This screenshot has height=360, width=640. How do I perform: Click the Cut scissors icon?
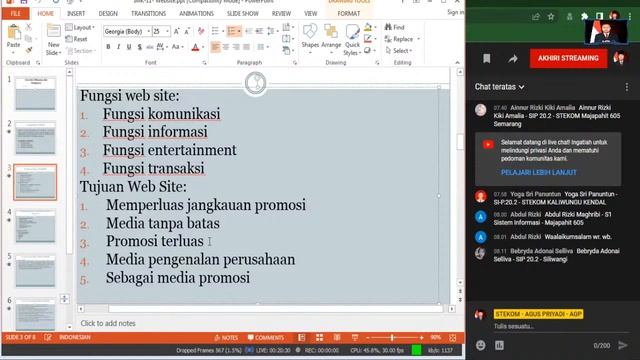tap(28, 27)
